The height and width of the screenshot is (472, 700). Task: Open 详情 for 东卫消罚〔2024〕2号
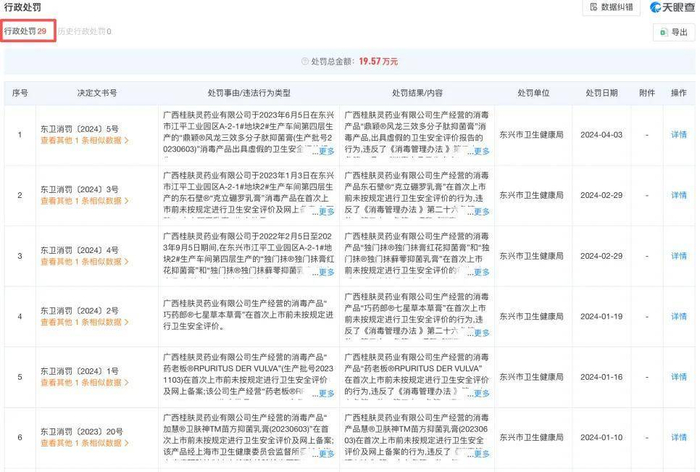point(679,317)
